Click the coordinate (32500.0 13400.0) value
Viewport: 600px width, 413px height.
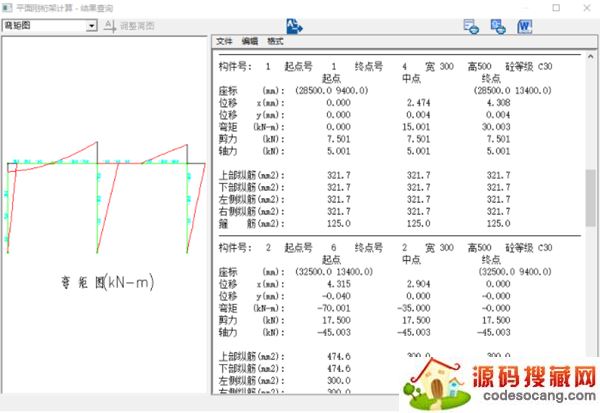pos(334,272)
